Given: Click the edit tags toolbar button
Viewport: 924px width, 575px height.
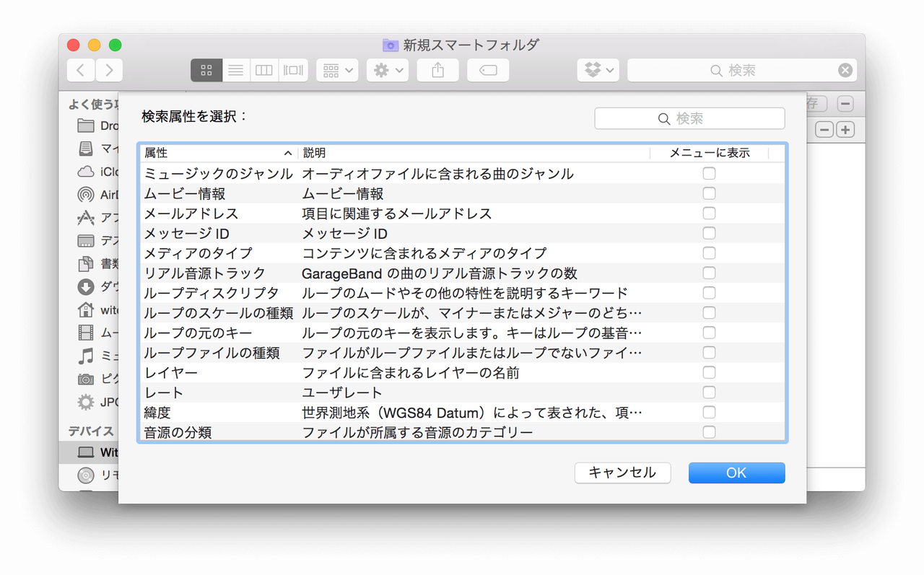Looking at the screenshot, I should pos(488,70).
